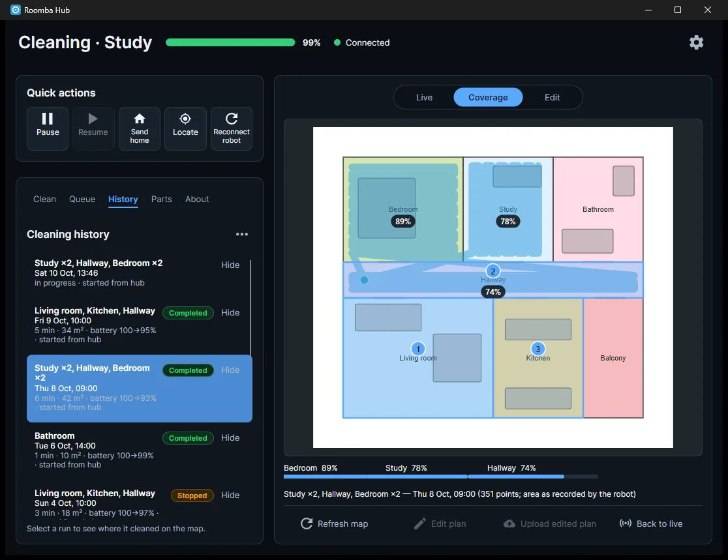The height and width of the screenshot is (560, 728).
Task: Reconnect the robot
Action: click(232, 128)
